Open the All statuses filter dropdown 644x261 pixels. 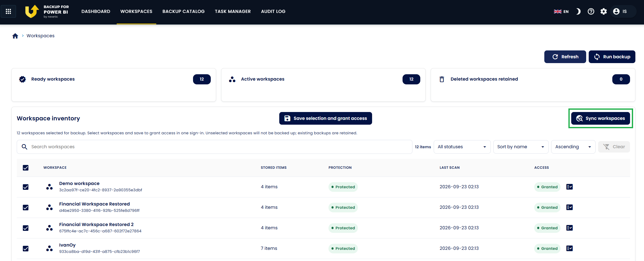point(462,147)
